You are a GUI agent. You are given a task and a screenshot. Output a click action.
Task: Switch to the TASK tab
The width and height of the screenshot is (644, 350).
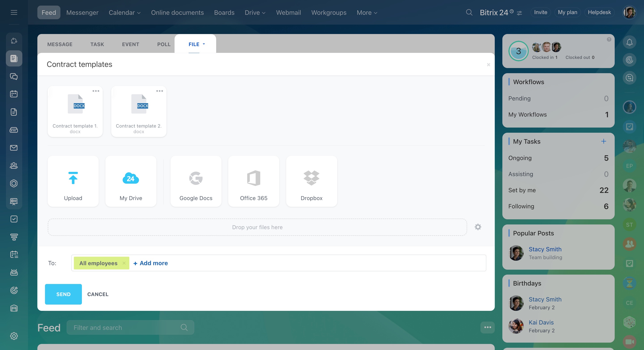tap(97, 44)
